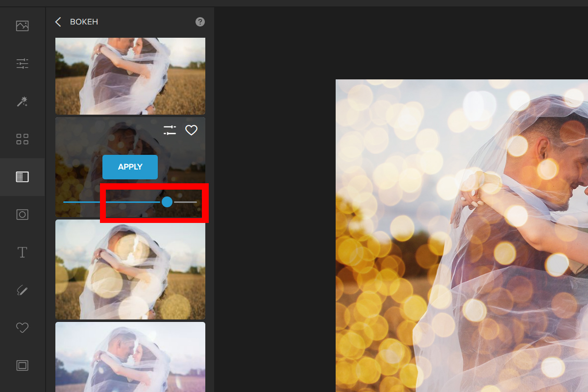Image resolution: width=588 pixels, height=392 pixels.
Task: Select the Text tool icon
Action: [22, 252]
